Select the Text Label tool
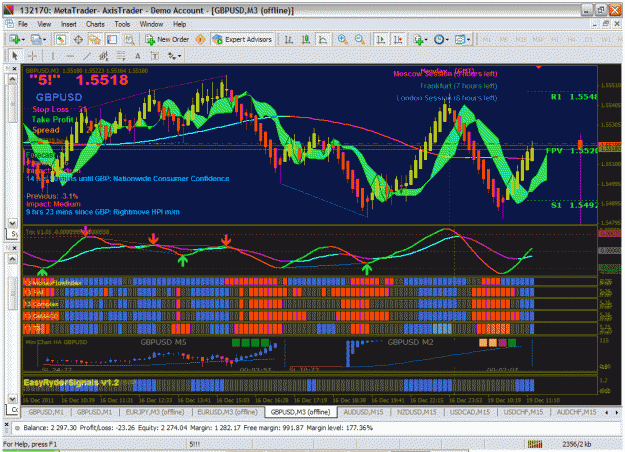The image size is (625, 452). (155, 56)
